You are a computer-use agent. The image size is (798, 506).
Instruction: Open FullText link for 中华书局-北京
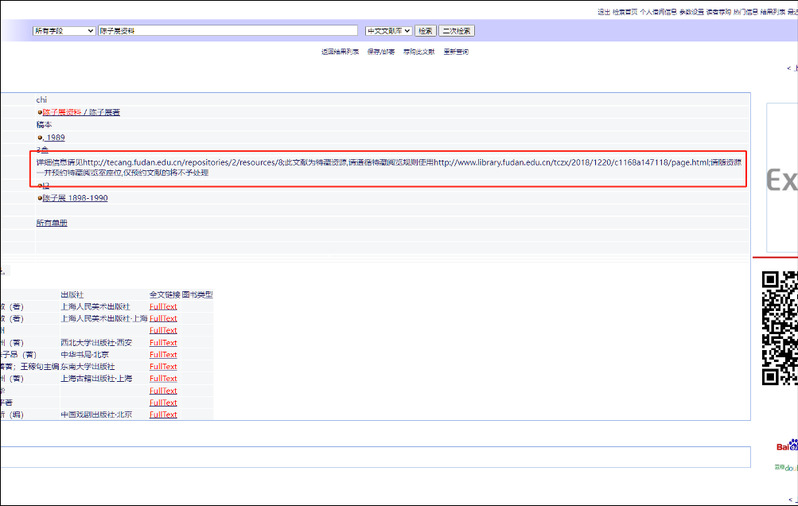click(x=163, y=354)
